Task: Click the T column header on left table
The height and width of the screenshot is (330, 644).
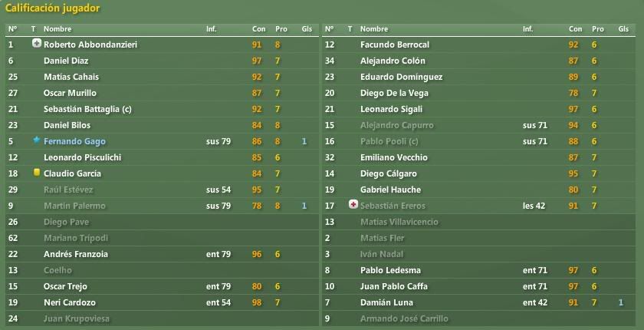Action: point(33,29)
